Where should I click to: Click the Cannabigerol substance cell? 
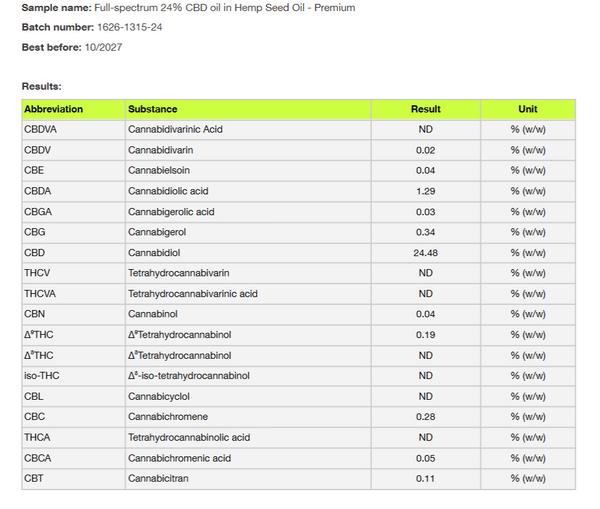[159, 232]
